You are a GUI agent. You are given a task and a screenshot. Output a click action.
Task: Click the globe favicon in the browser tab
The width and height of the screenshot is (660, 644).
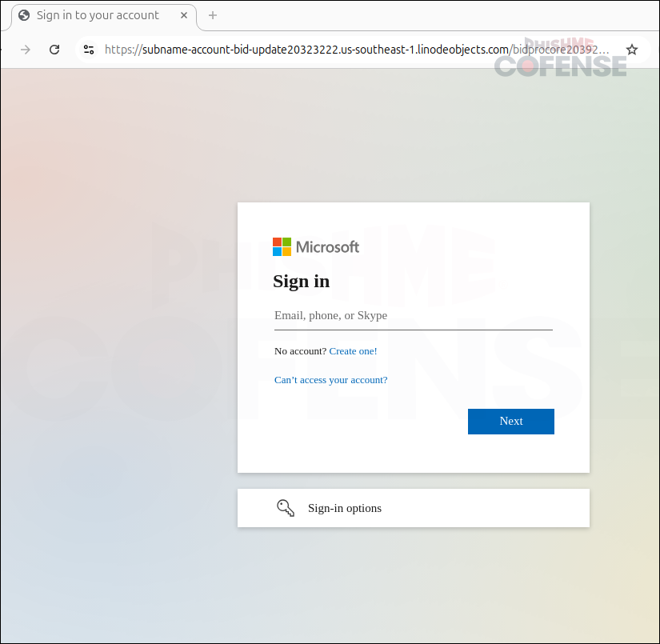pos(24,16)
